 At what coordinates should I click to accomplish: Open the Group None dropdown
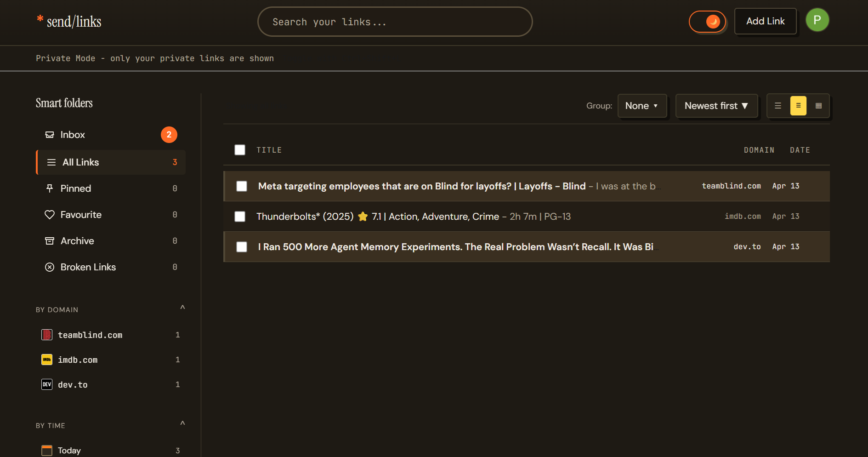coord(642,106)
